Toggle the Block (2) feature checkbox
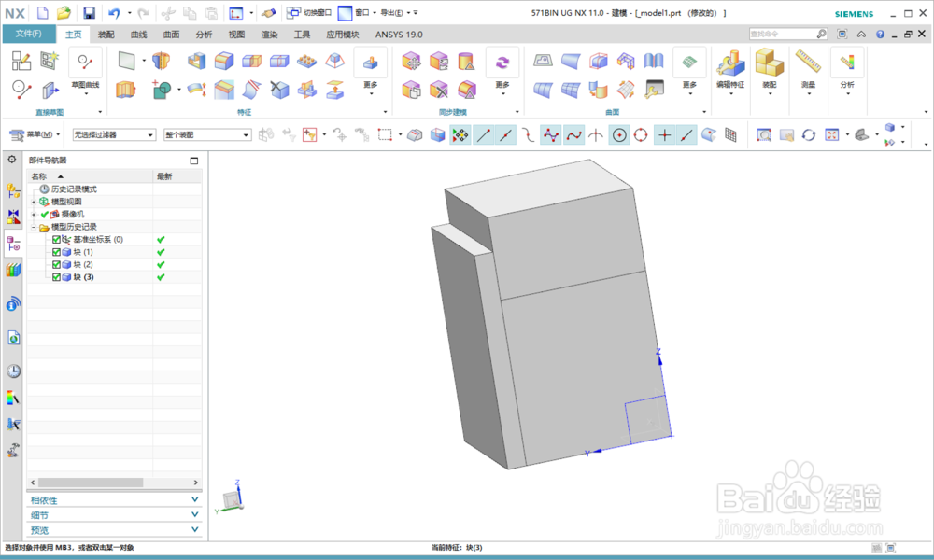The width and height of the screenshot is (934, 560). pyautogui.click(x=56, y=265)
